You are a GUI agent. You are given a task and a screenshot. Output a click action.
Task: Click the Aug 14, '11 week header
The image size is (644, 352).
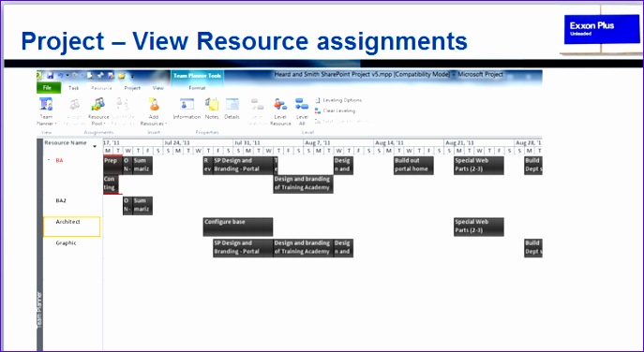click(x=409, y=143)
